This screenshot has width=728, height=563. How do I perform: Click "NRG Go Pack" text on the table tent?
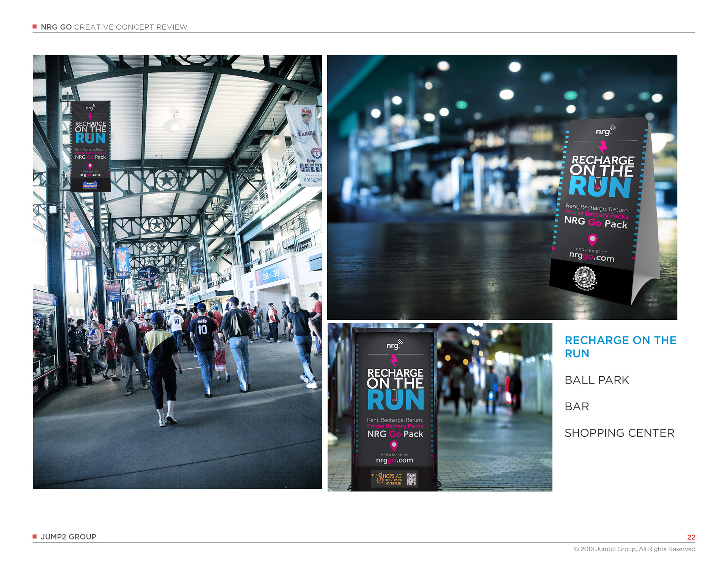[x=596, y=223]
